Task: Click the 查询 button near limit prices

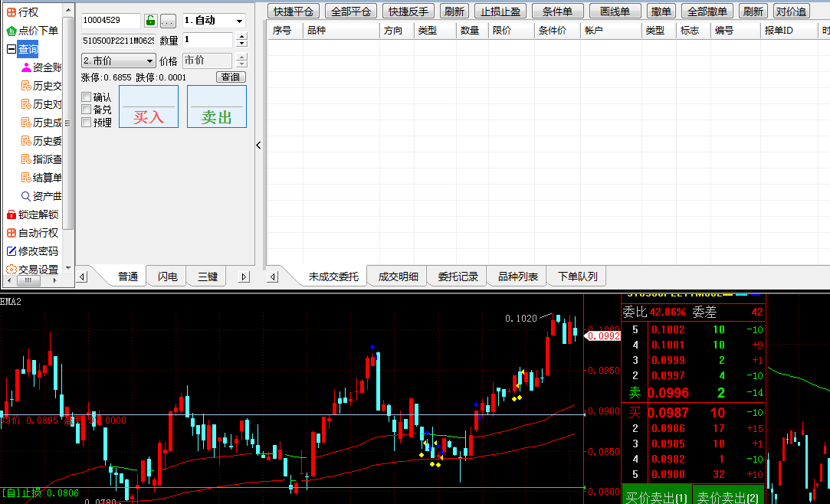Action: 231,77
